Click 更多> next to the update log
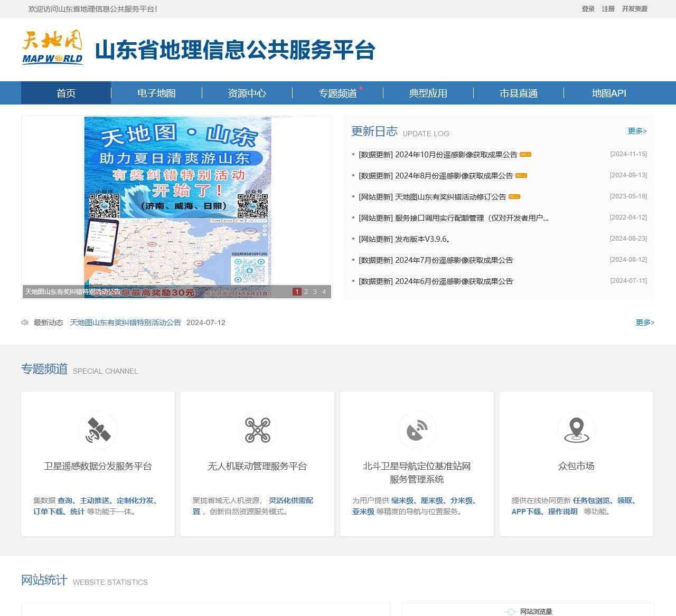This screenshot has width=676, height=616. click(x=637, y=131)
